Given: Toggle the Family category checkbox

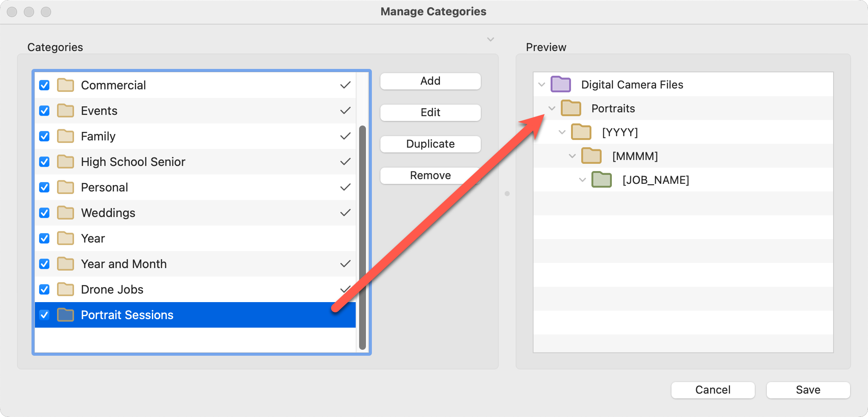Looking at the screenshot, I should pyautogui.click(x=44, y=136).
